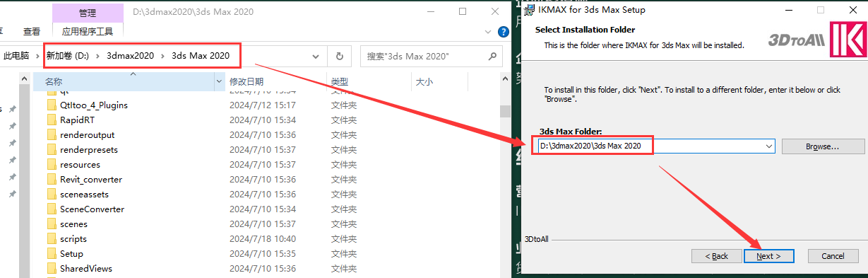Expand the chevron following 新加卷 (D:) breadcrumb

pos(97,55)
